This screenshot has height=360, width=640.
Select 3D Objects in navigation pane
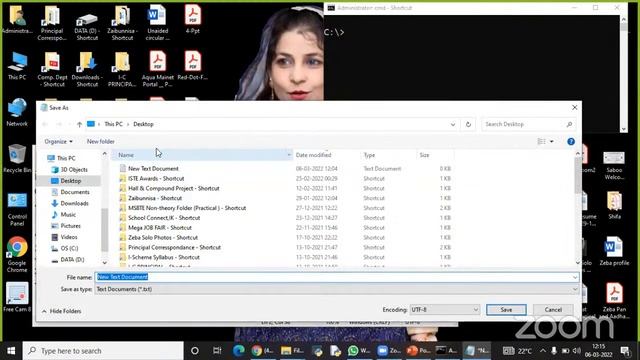click(x=74, y=169)
